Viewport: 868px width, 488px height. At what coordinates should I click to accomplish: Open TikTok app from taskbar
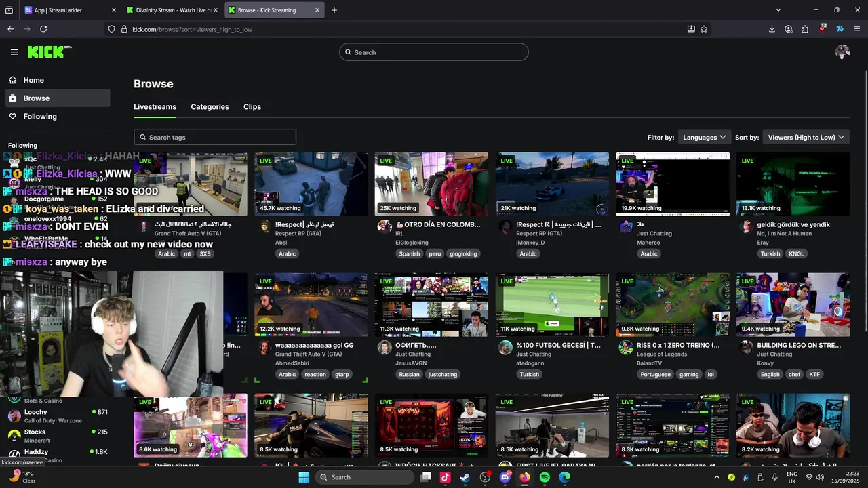click(445, 477)
